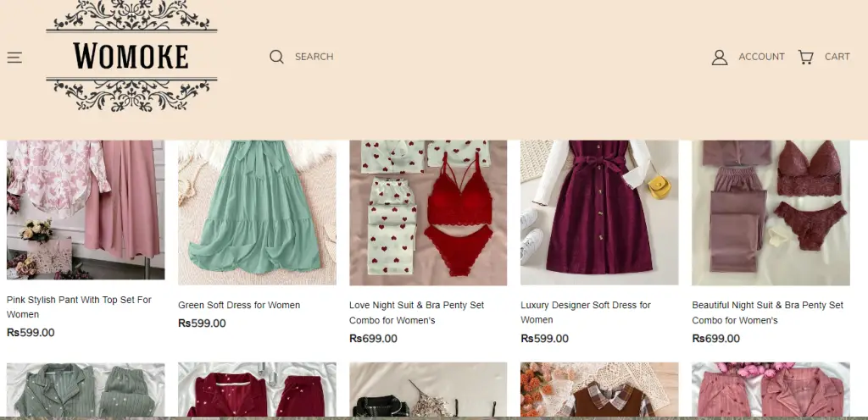
Task: Open the ACCOUNT link in header
Action: pos(761,57)
